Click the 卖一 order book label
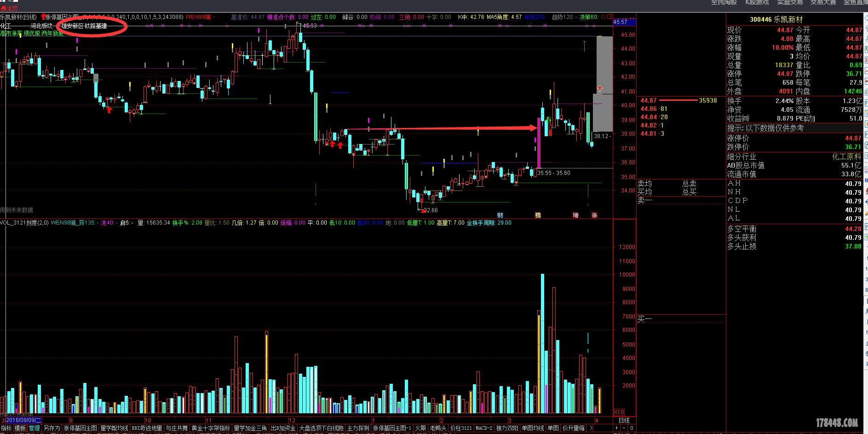 (644, 200)
